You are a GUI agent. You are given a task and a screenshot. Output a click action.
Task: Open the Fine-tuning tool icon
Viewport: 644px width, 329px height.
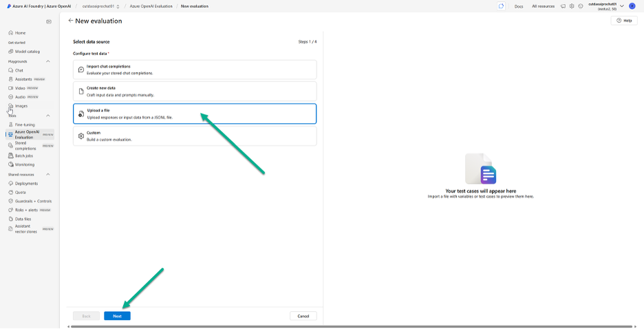click(x=11, y=125)
